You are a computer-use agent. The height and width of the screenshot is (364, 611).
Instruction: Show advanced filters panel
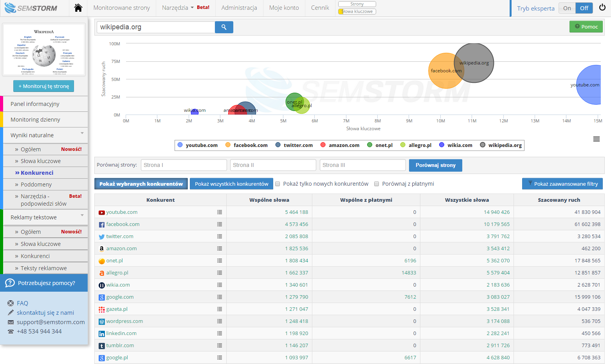pos(562,184)
